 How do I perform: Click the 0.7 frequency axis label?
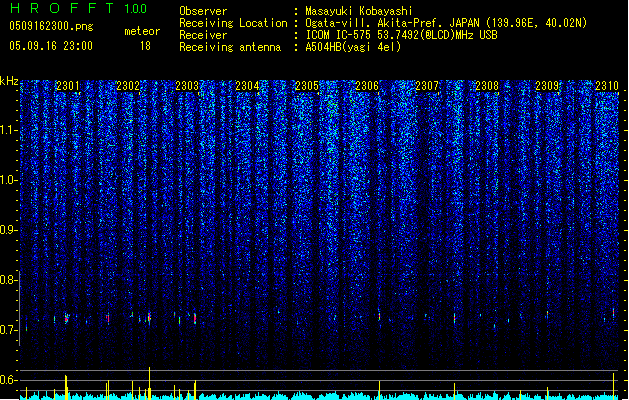click(x=7, y=330)
